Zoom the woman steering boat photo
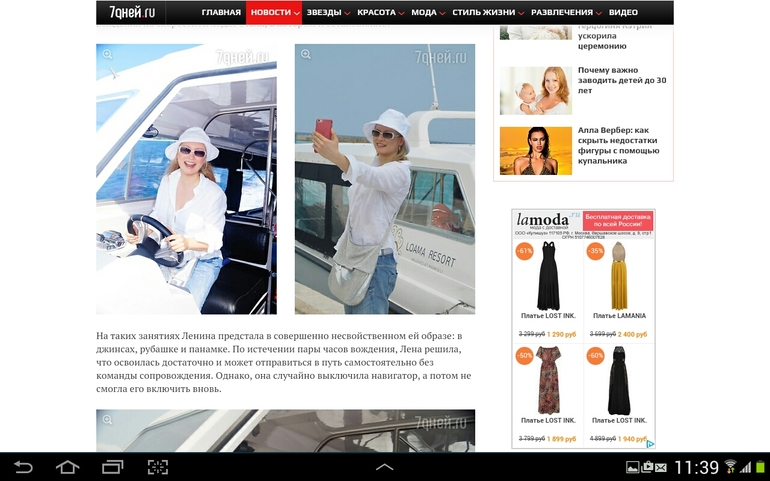This screenshot has width=770, height=481. tap(107, 54)
